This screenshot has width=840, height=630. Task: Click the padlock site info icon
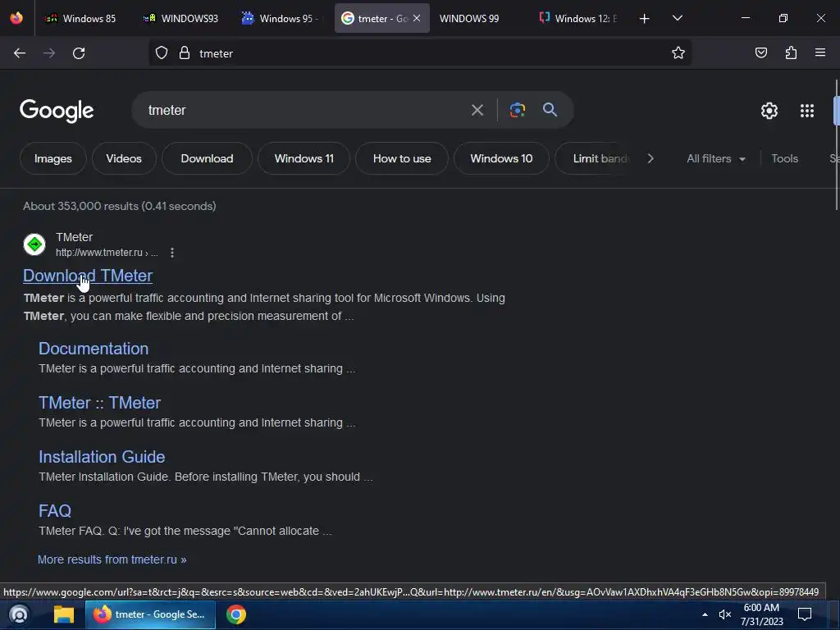pos(185,53)
